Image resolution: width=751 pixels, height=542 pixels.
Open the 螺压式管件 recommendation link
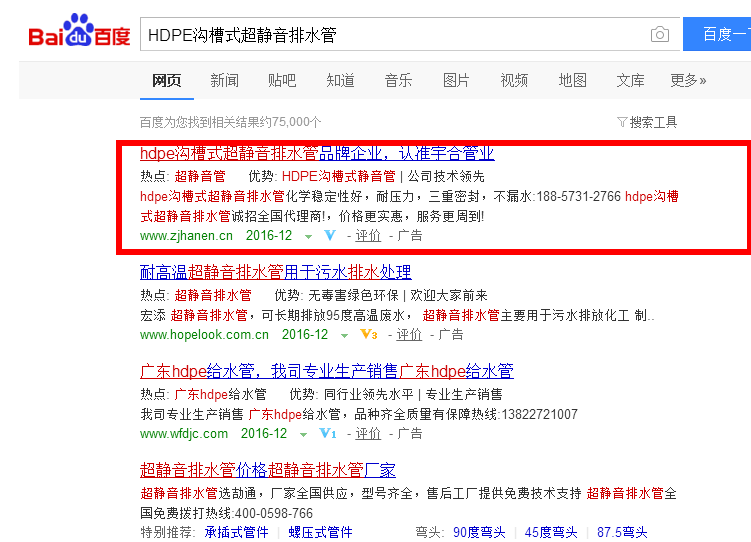click(x=320, y=532)
